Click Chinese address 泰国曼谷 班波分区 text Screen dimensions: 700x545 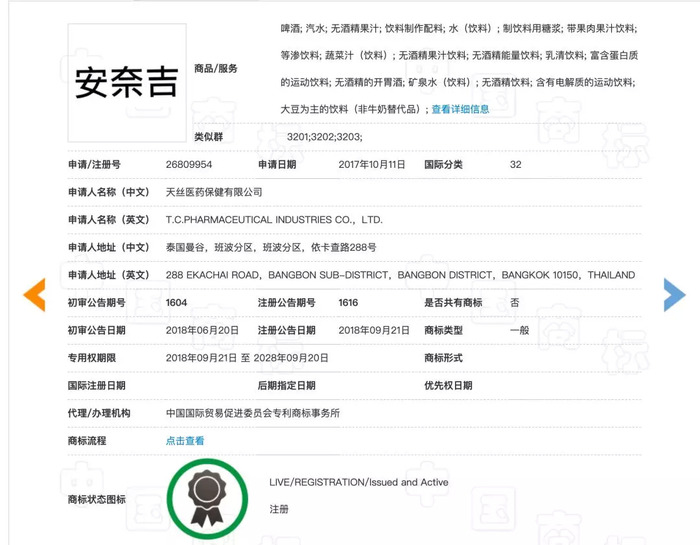click(x=271, y=247)
